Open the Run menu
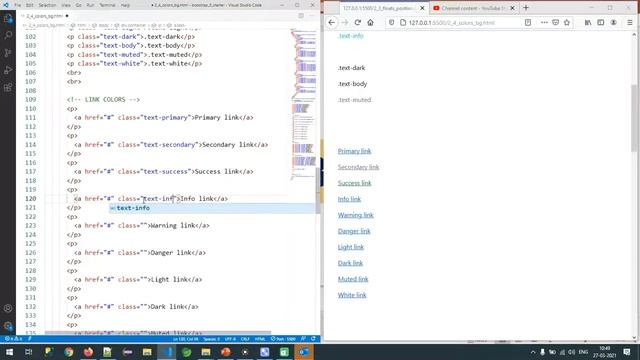The width and height of the screenshot is (640, 360). pyautogui.click(x=90, y=5)
